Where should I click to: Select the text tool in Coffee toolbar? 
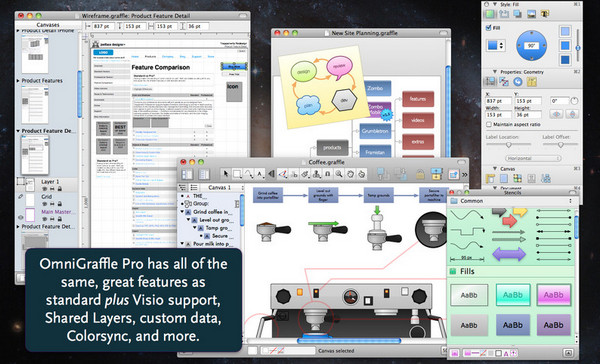(x=260, y=174)
